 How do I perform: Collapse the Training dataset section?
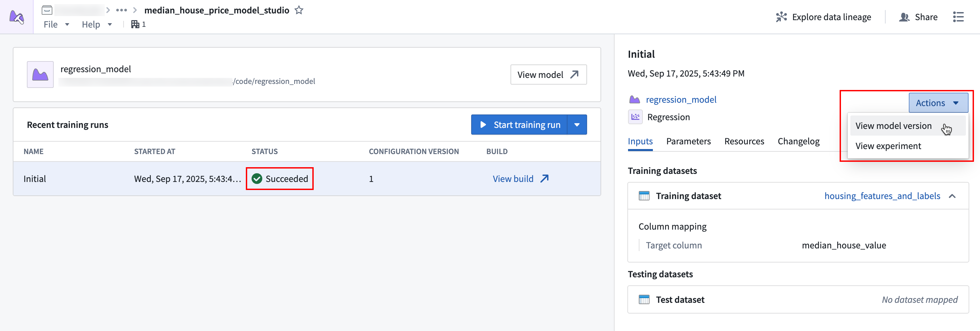(x=952, y=196)
